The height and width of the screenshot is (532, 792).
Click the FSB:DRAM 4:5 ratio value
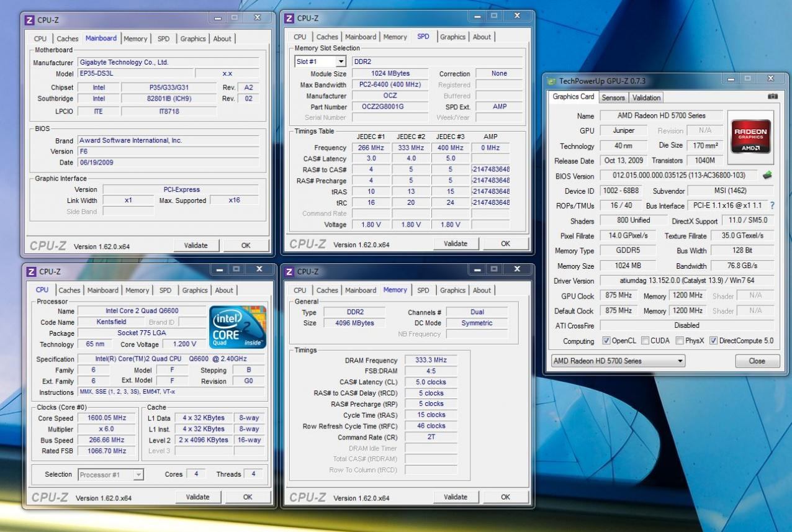[431, 371]
